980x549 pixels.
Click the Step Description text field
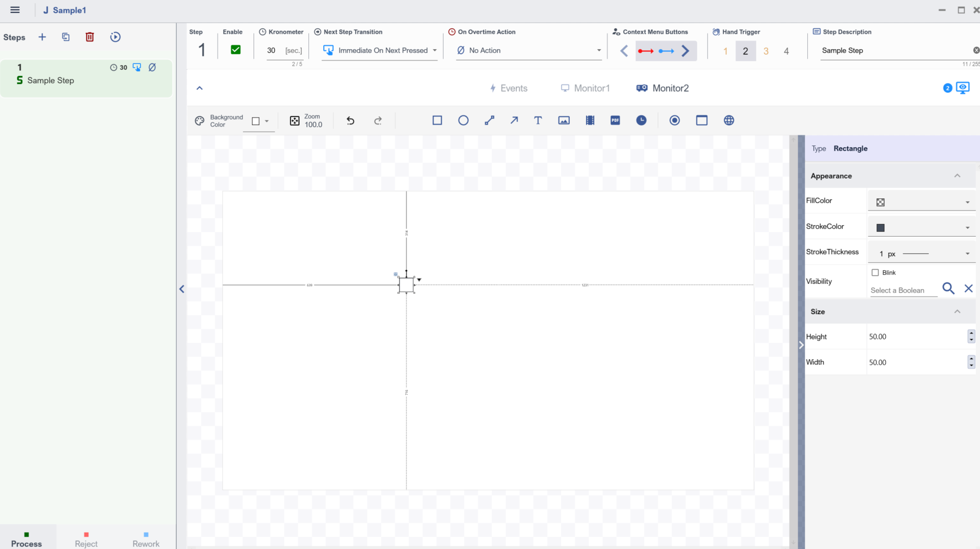894,50
